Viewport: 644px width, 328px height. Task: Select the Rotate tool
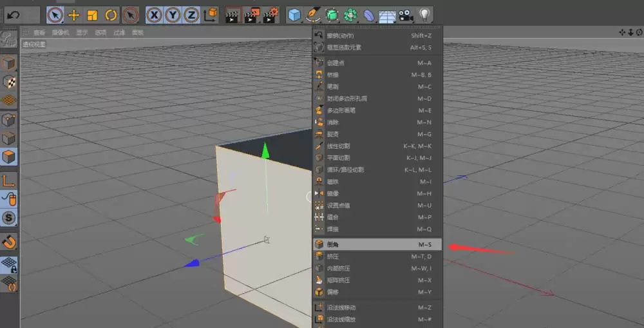(111, 15)
